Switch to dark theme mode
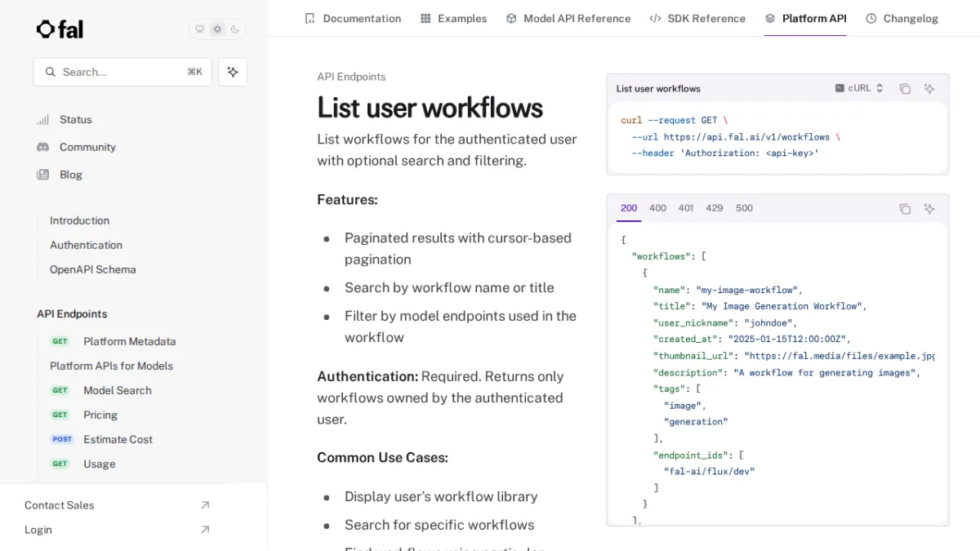This screenshot has height=551, width=980. tap(235, 29)
